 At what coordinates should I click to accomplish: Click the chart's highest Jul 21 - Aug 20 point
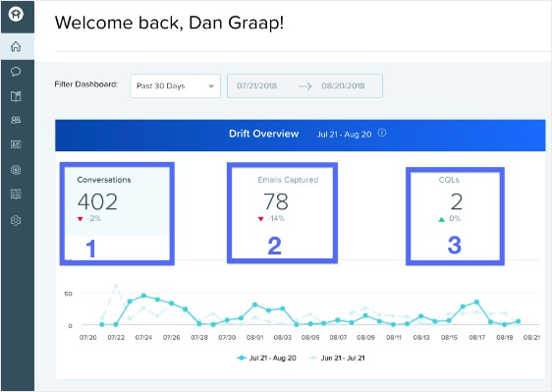coord(143,296)
